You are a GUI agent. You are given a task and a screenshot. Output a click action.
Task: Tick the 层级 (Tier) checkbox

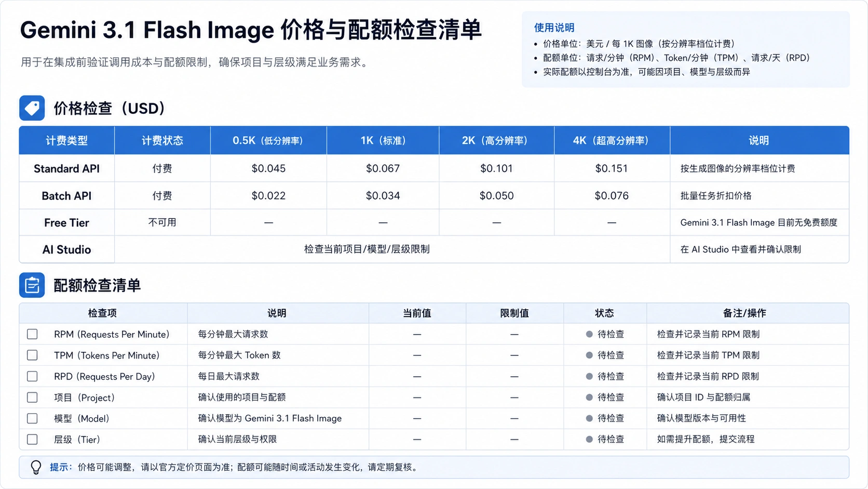32,440
